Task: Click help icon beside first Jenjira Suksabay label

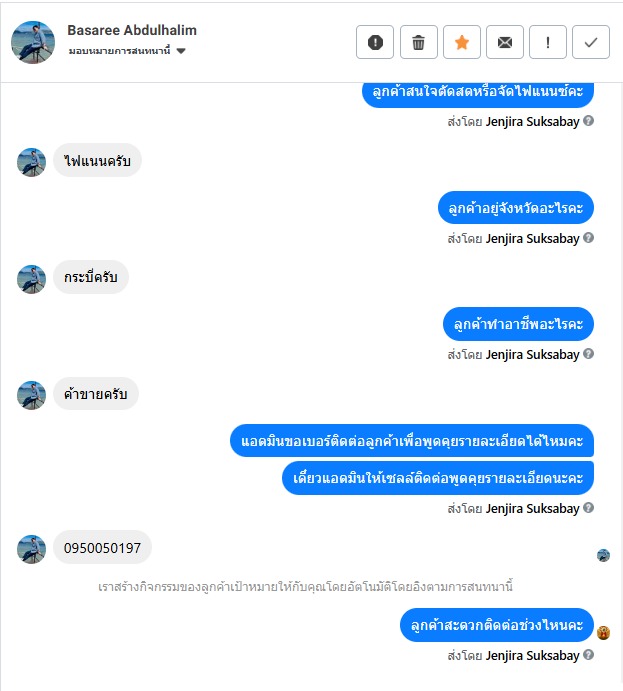Action: (589, 121)
